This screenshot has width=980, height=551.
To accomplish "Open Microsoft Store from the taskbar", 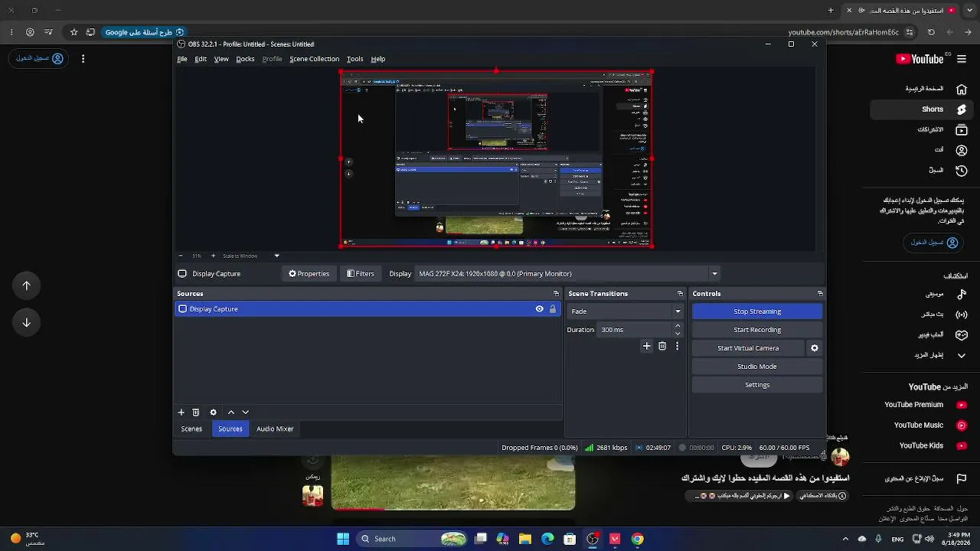I will pyautogui.click(x=570, y=539).
